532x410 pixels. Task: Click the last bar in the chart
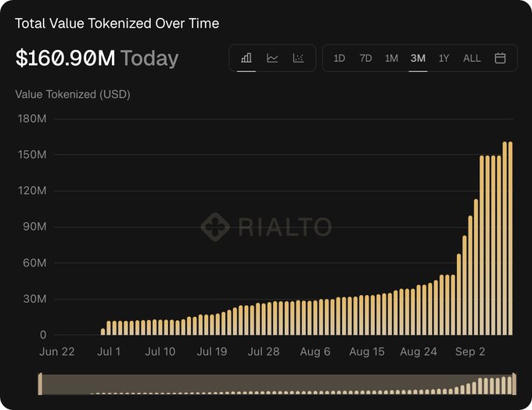[510, 239]
